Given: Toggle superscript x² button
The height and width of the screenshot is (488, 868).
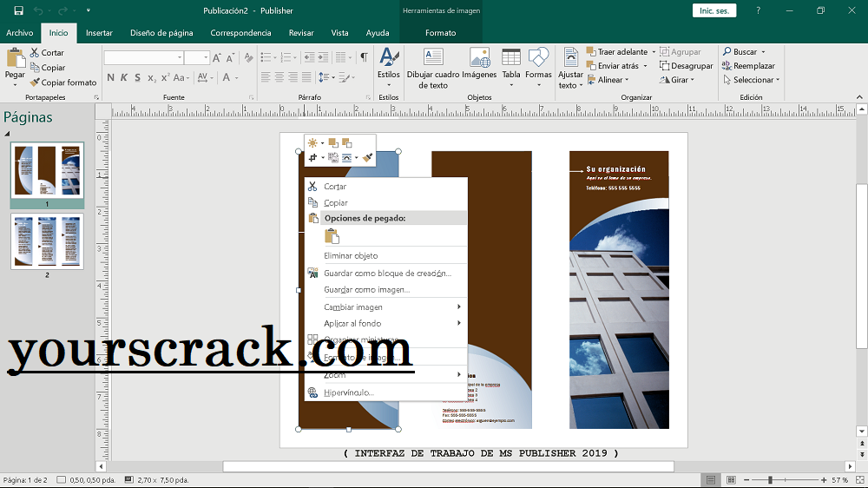Looking at the screenshot, I should [165, 77].
